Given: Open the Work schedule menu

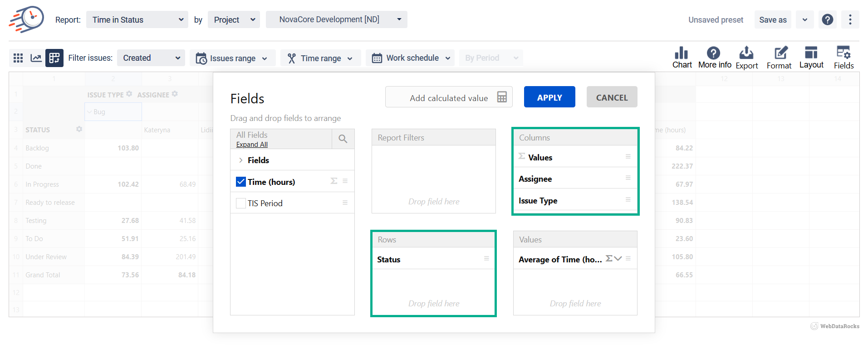Looking at the screenshot, I should 410,58.
